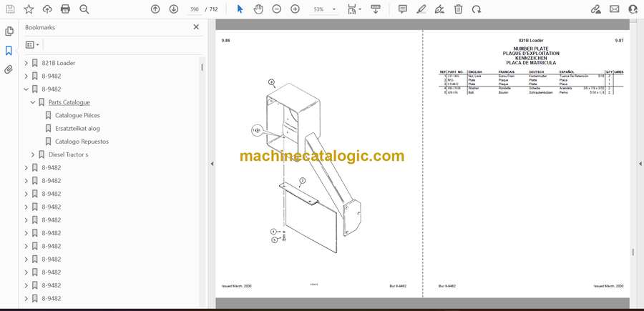Click the bookmarks panel scrollbar
This screenshot has height=311, width=644.
[x=202, y=67]
